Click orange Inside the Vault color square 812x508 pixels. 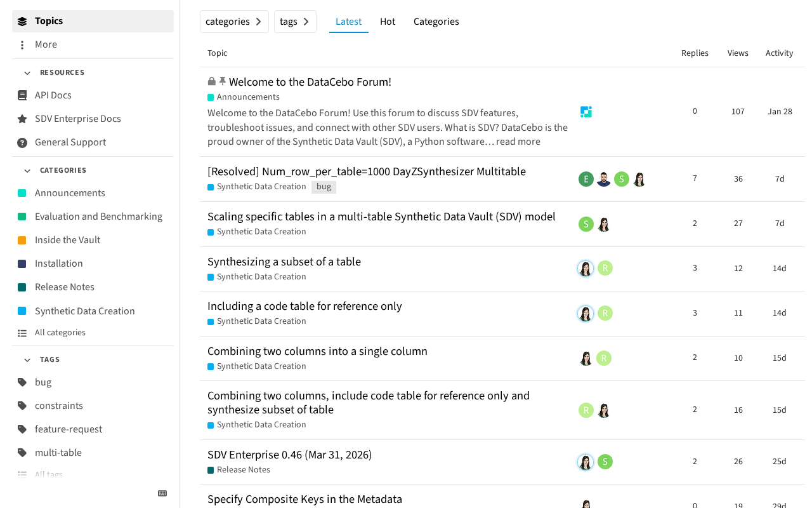click(22, 240)
